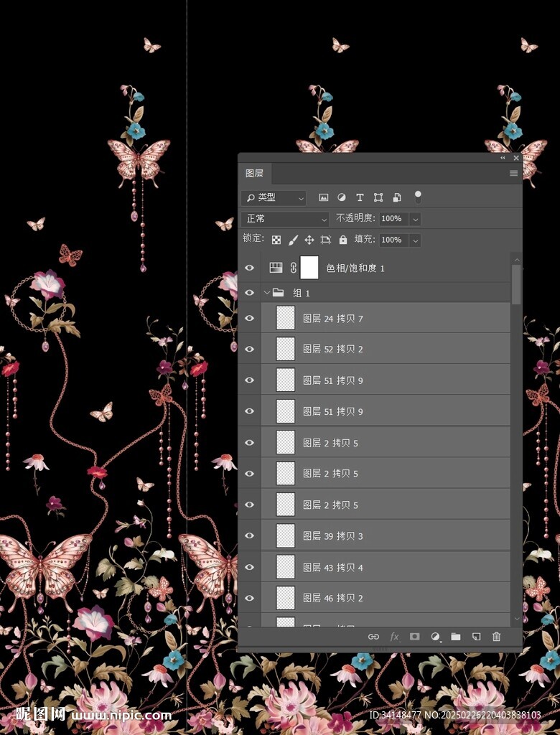Click the lock image pixels brush icon
The image size is (560, 735).
293,240
